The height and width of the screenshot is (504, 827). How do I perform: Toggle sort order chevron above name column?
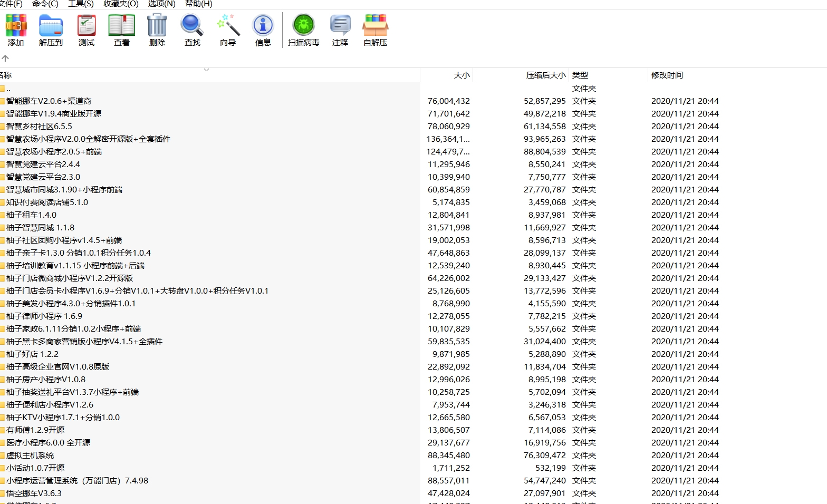click(206, 70)
